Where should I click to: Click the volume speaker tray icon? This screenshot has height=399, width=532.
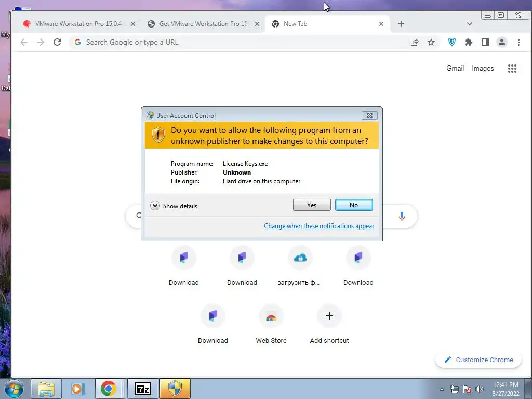(480, 389)
